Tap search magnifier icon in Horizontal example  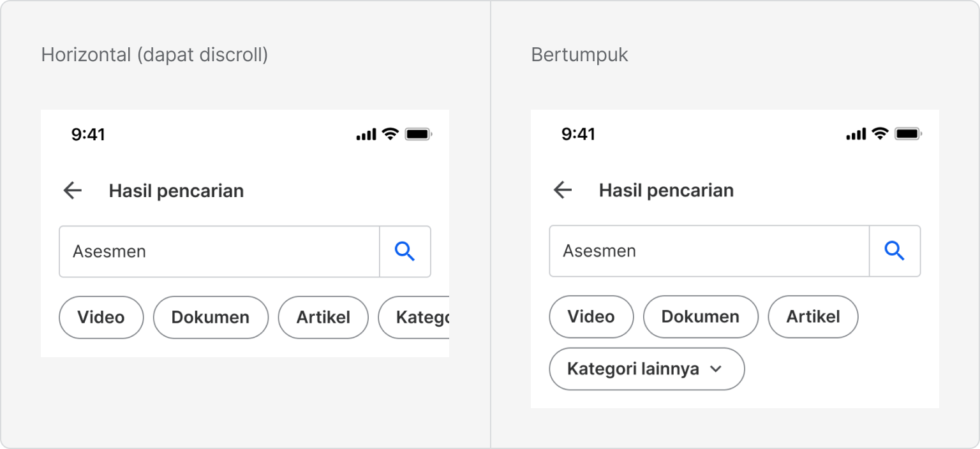point(405,251)
